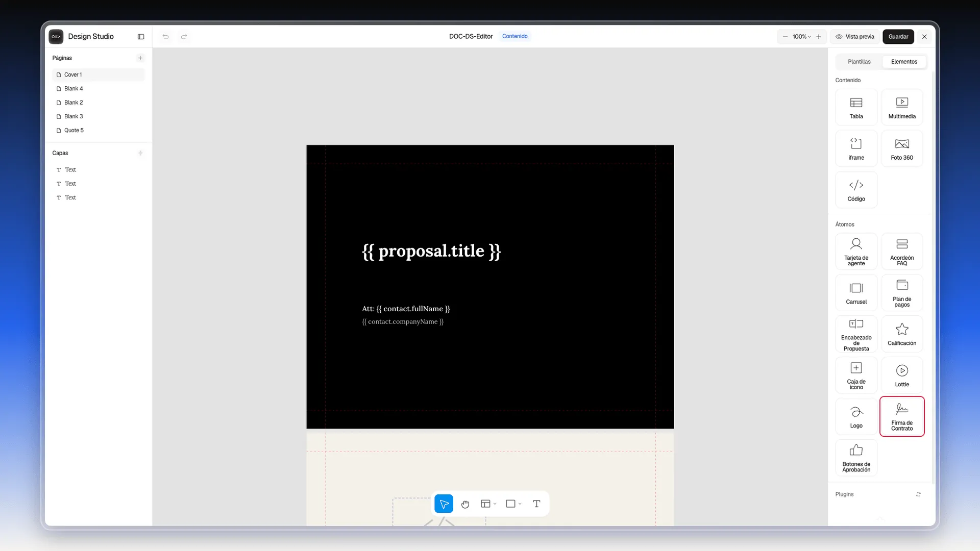Add the Plan de pagos atom

902,293
